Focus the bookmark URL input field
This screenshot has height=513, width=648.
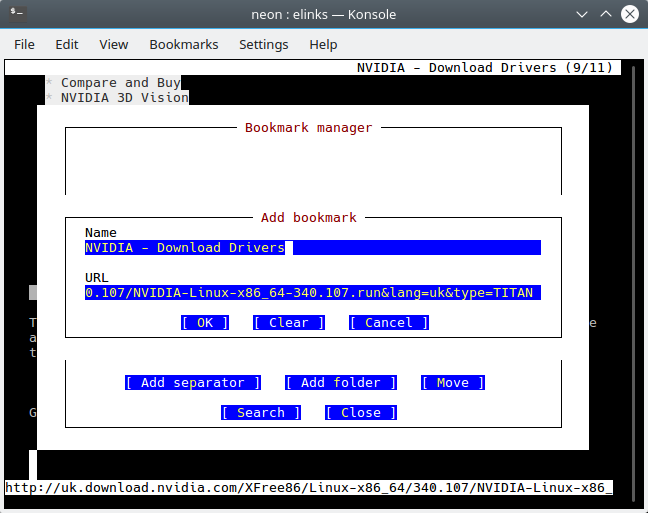pyautogui.click(x=313, y=293)
